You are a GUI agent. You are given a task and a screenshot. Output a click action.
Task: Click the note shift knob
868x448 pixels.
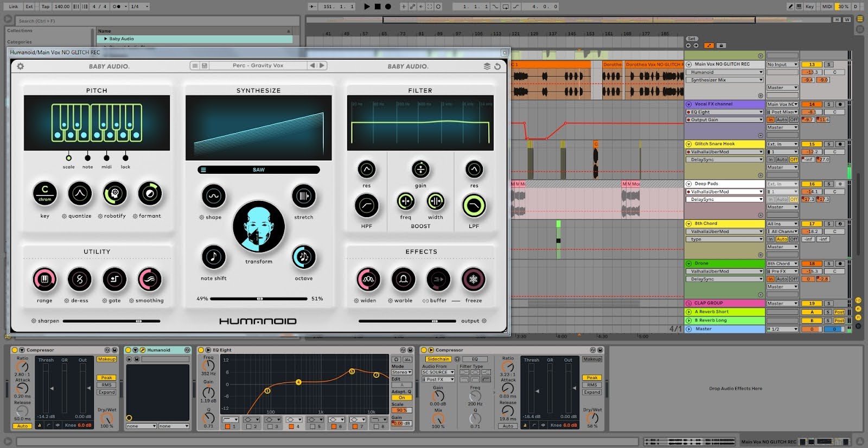214,257
